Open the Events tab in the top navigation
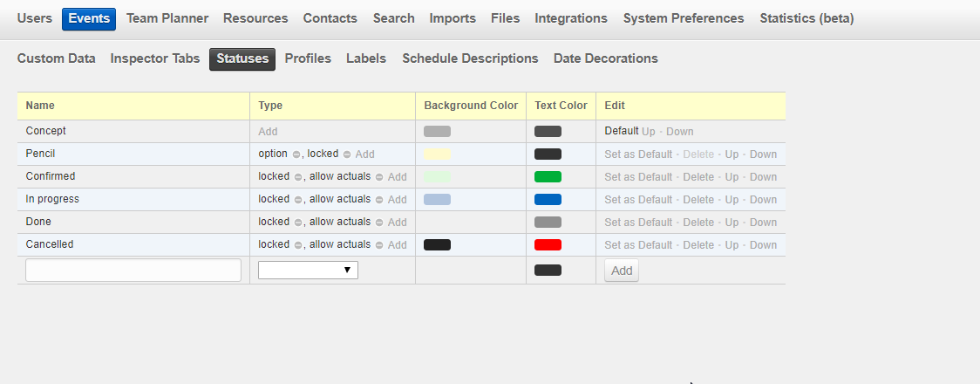 tap(88, 18)
